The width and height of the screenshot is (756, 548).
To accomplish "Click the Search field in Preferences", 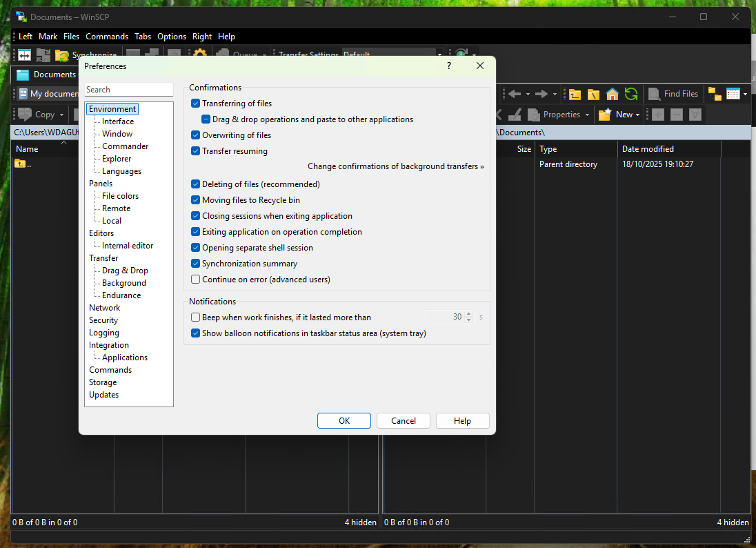I will click(x=128, y=90).
